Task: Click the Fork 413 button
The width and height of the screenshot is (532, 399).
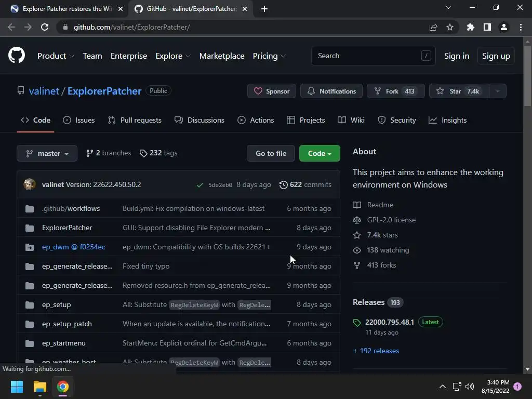Action: coord(395,91)
